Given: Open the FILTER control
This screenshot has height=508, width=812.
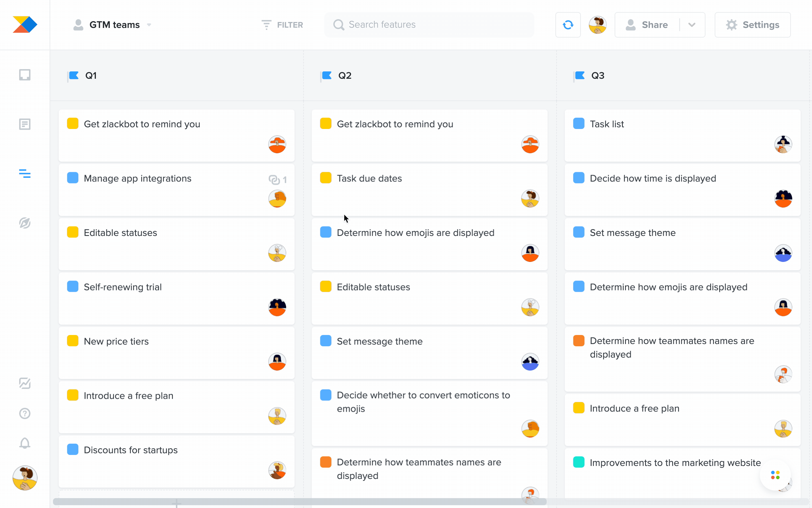Looking at the screenshot, I should [x=282, y=25].
